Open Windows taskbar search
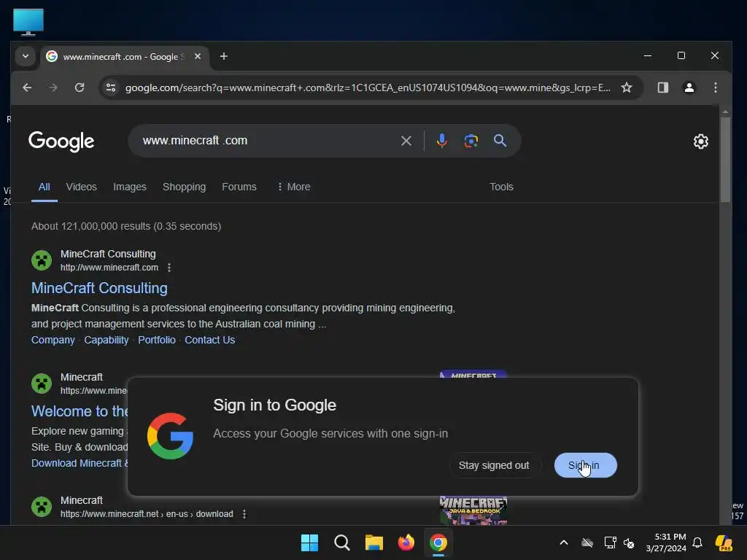Image resolution: width=747 pixels, height=560 pixels. point(341,542)
